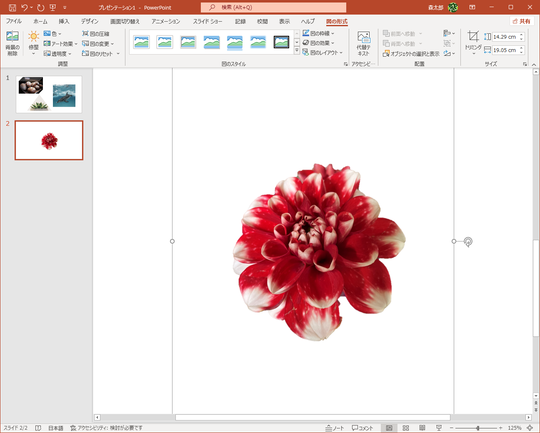Apply the third picture style with gray frame

point(188,42)
